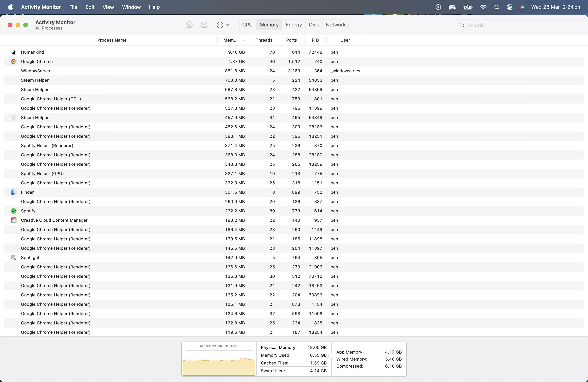This screenshot has width=588, height=382.
Task: Click Humankind's 9.40 GB memory value
Action: pos(236,52)
